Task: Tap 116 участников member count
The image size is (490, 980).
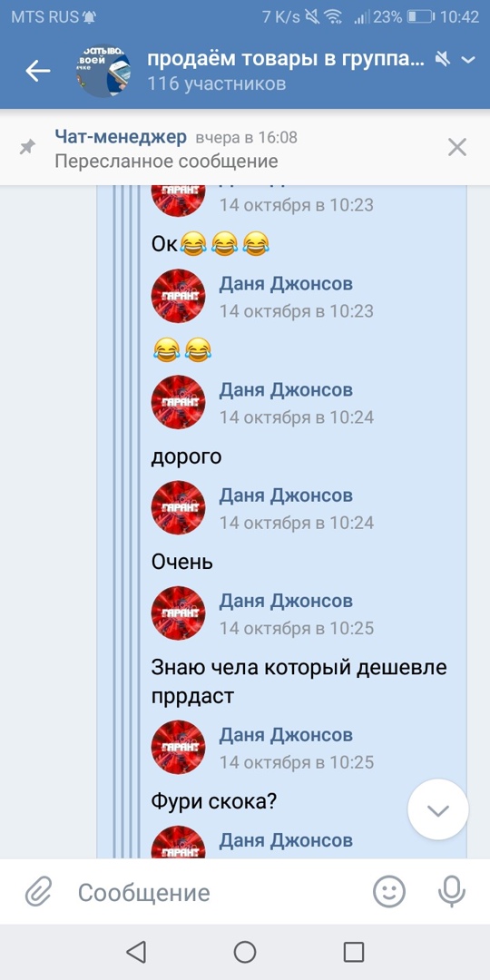Action: (217, 83)
